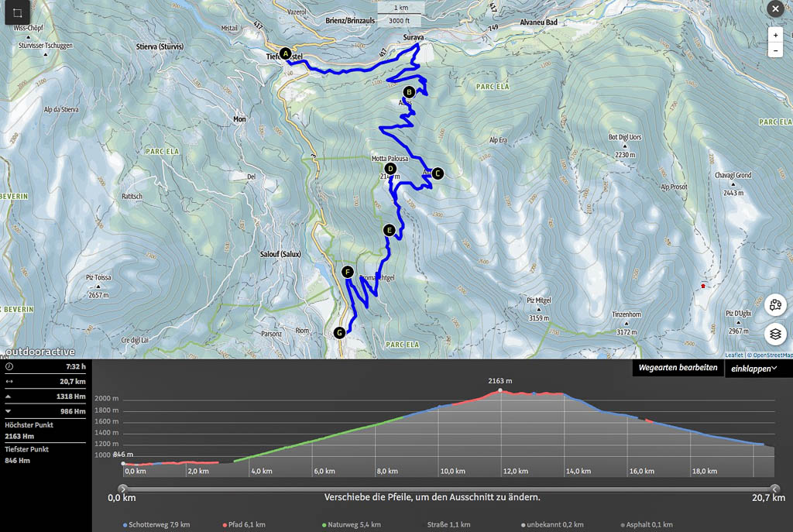Click the Leaflet attribution link

(734, 355)
